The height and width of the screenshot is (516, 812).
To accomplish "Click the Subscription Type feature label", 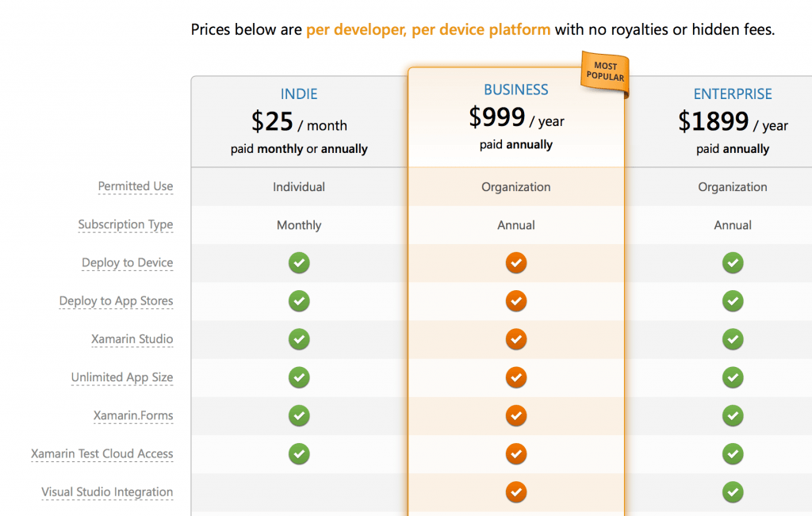I will [x=125, y=224].
